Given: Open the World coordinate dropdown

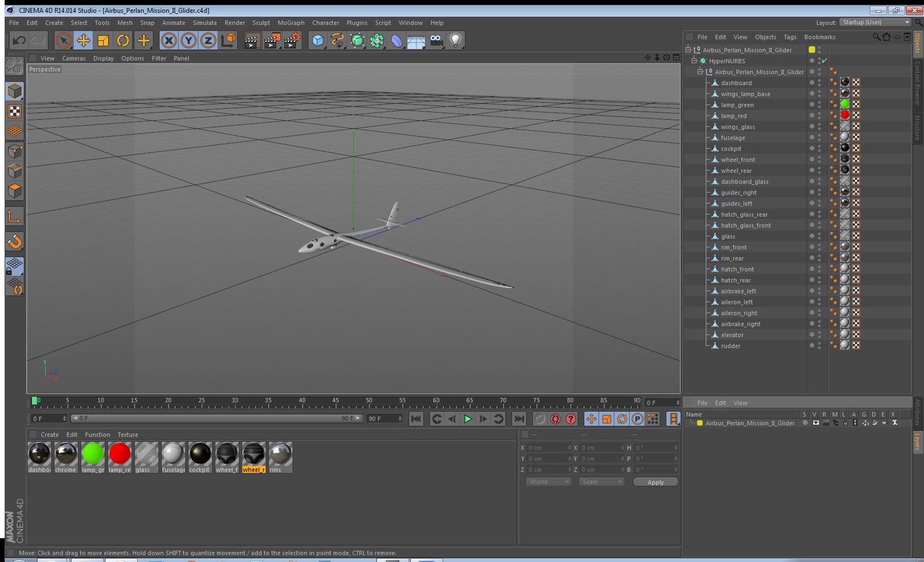Looking at the screenshot, I should [549, 482].
